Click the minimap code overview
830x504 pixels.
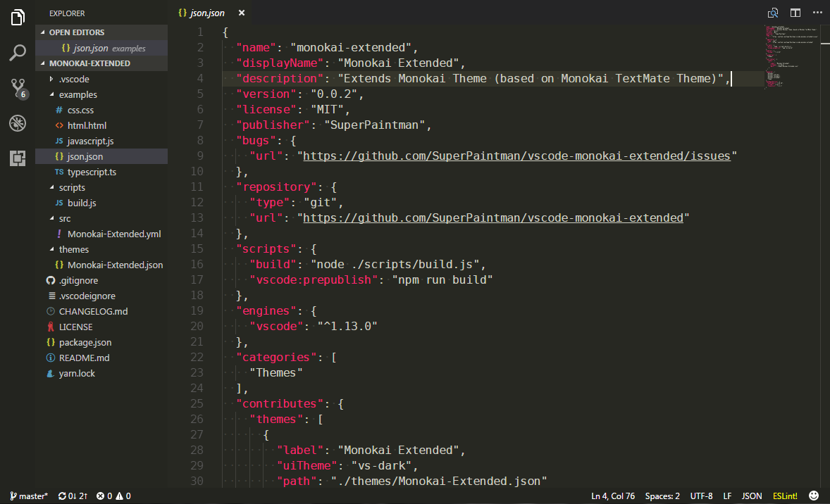(791, 56)
